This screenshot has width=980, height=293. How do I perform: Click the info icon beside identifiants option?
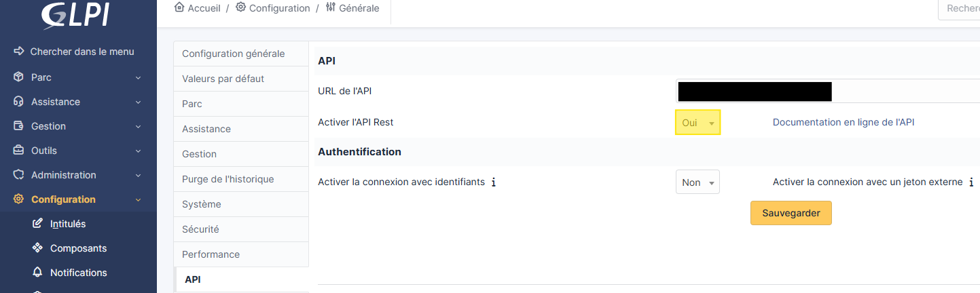[x=493, y=182]
